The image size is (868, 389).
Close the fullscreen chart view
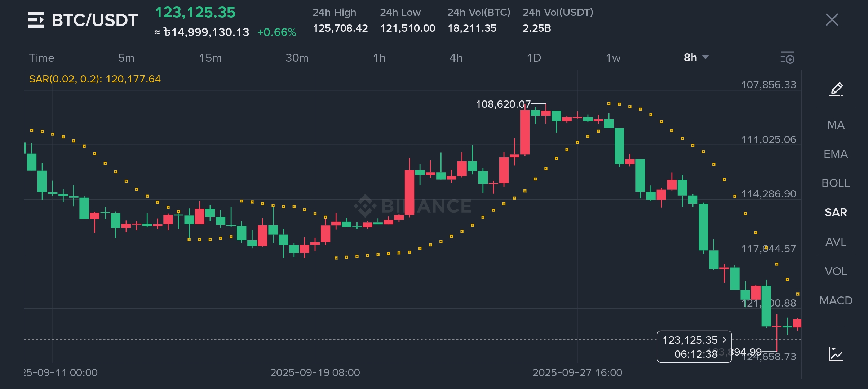[832, 20]
